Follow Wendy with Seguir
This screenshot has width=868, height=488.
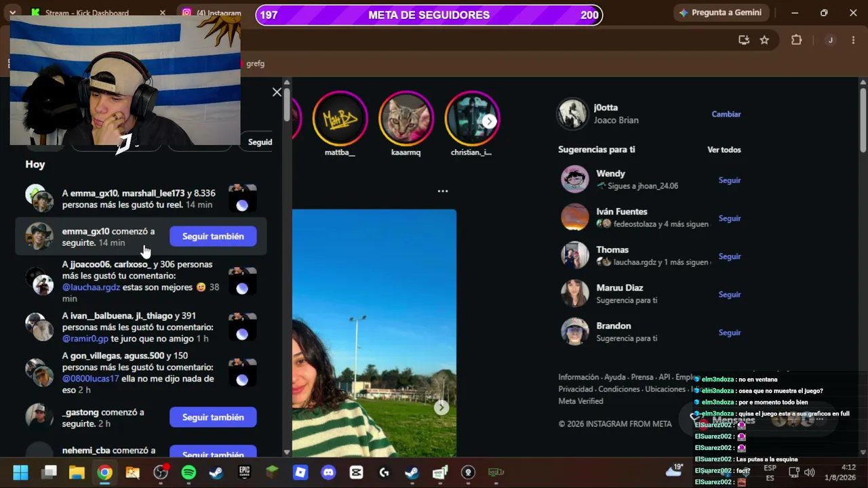point(730,180)
